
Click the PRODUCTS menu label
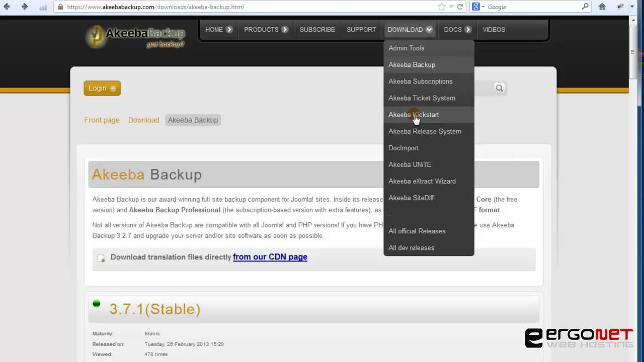pos(261,30)
